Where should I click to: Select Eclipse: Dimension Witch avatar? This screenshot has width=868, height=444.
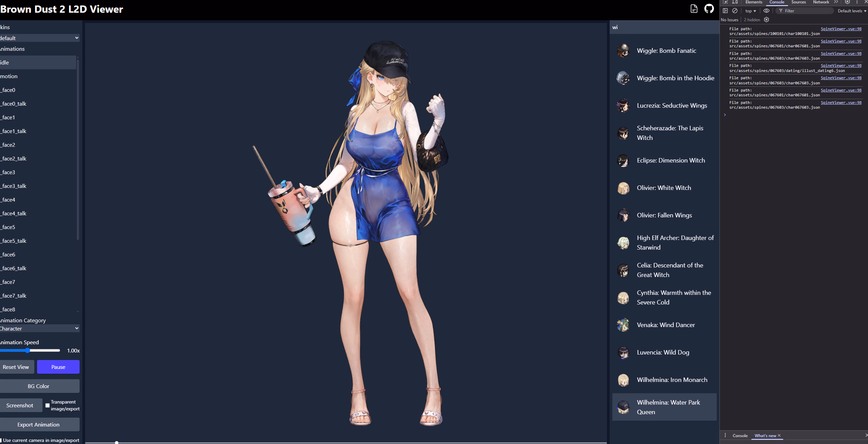click(623, 160)
